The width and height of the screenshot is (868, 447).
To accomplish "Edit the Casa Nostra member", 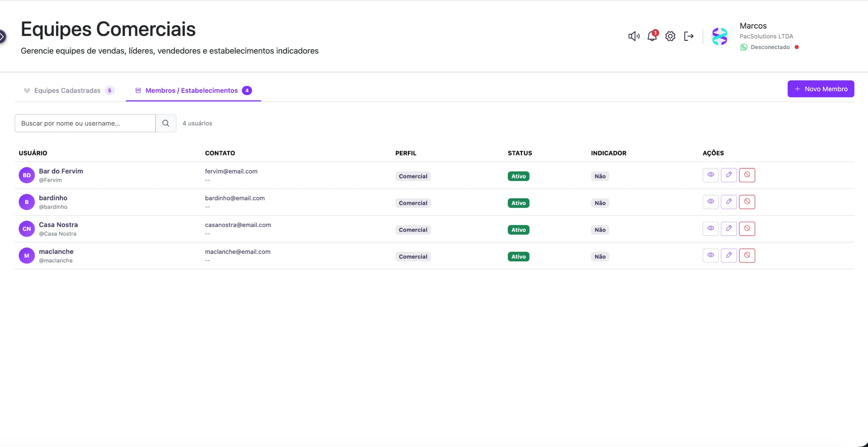I will [729, 229].
